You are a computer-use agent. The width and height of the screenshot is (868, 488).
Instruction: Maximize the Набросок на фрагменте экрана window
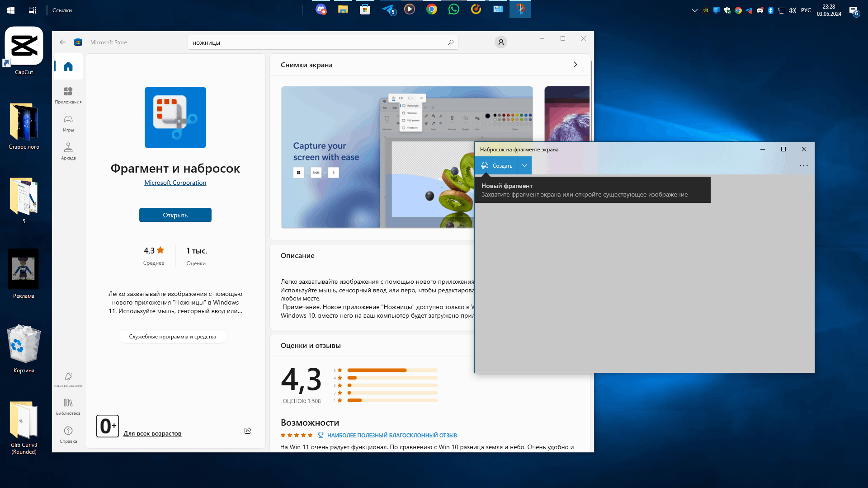pos(783,149)
